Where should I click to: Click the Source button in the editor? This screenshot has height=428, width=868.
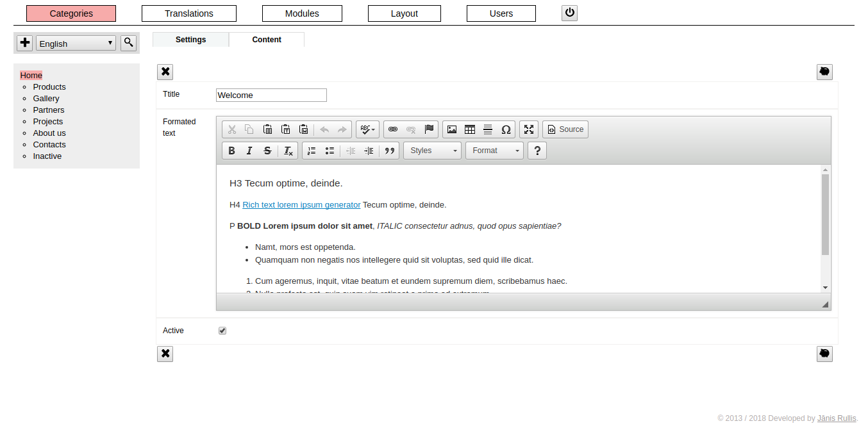click(565, 129)
